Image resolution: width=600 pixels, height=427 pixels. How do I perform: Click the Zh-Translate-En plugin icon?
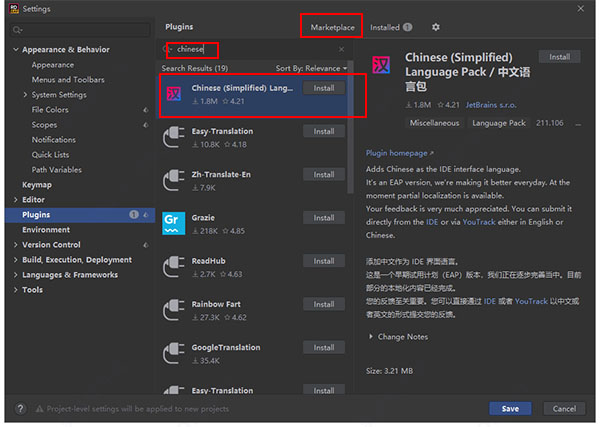pos(174,180)
